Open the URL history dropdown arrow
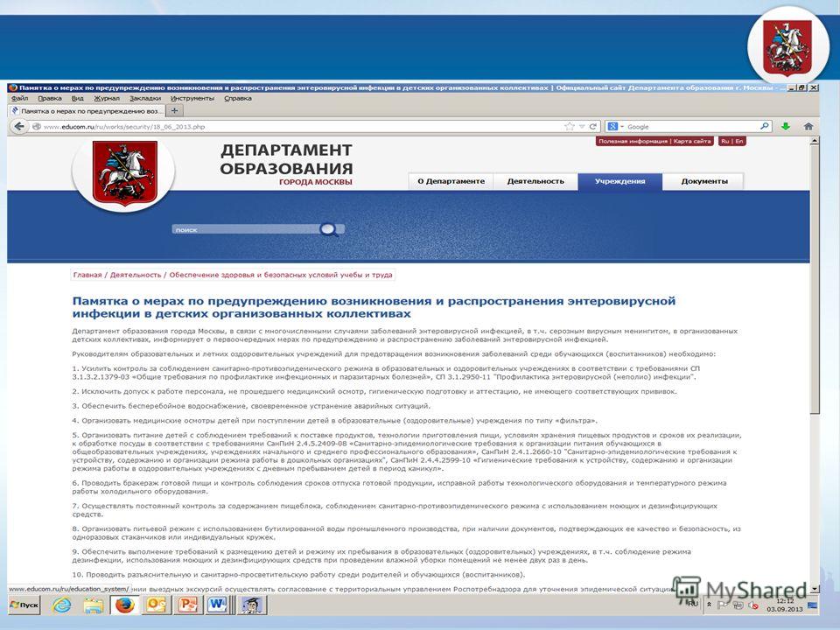The width and height of the screenshot is (840, 630). tap(582, 126)
